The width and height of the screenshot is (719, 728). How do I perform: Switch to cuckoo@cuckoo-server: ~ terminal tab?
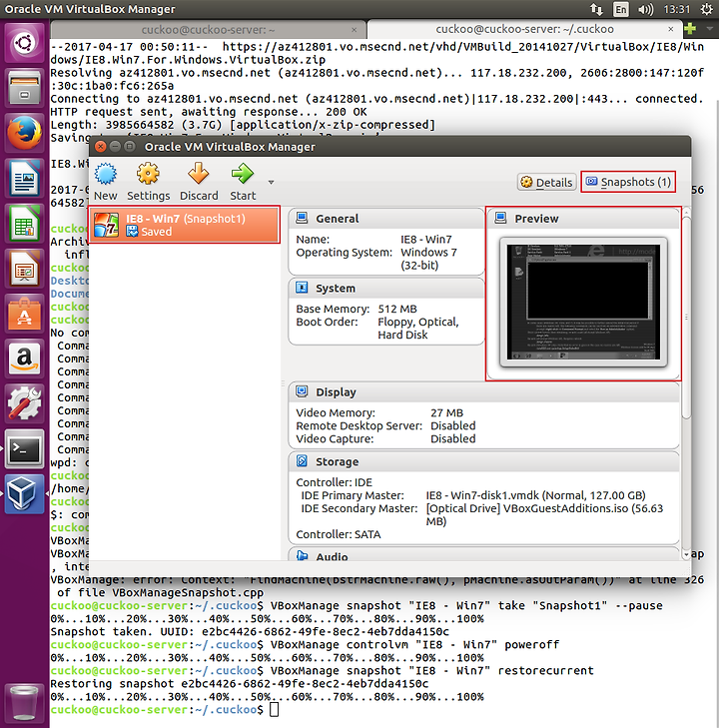(208, 30)
